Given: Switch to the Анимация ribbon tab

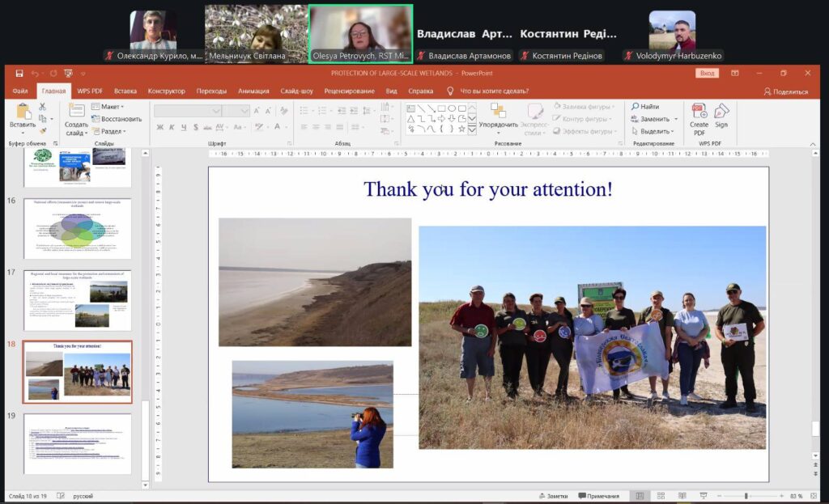Looking at the screenshot, I should click(x=253, y=91).
